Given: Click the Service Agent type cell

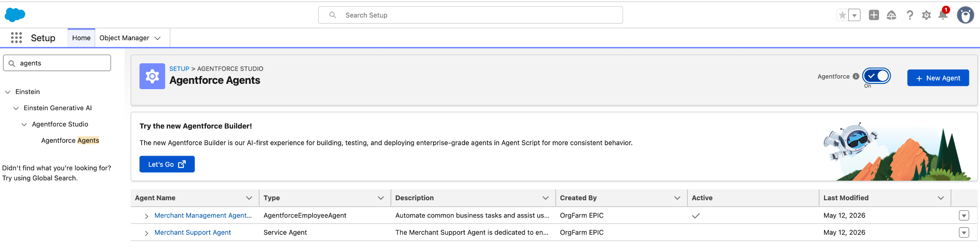Looking at the screenshot, I should coord(285,232).
